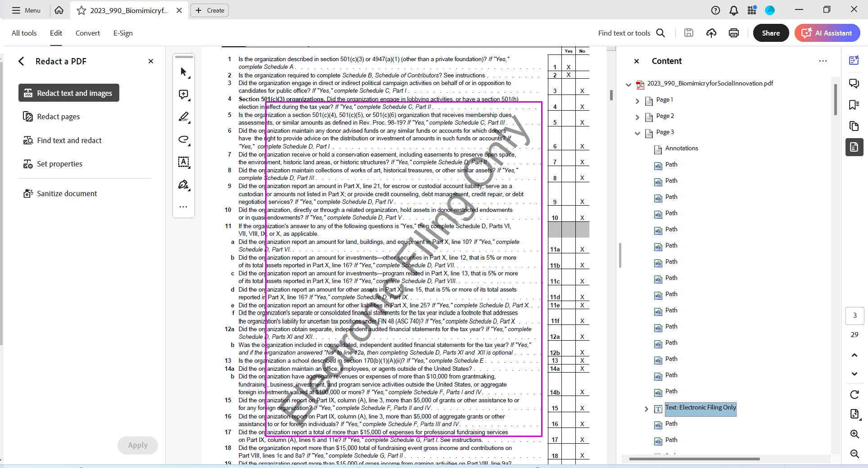Go to the Home icon
Image resolution: width=868 pixels, height=468 pixels.
59,10
